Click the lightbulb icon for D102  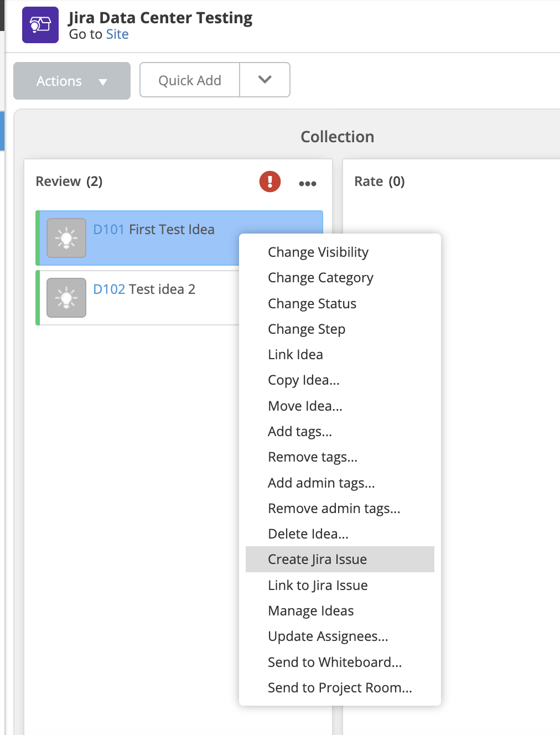pos(66,298)
